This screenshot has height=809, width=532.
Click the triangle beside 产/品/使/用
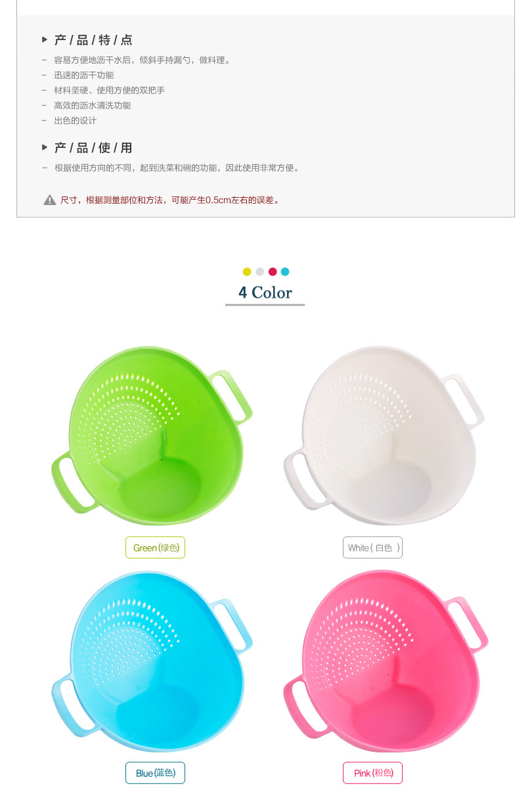tap(45, 147)
